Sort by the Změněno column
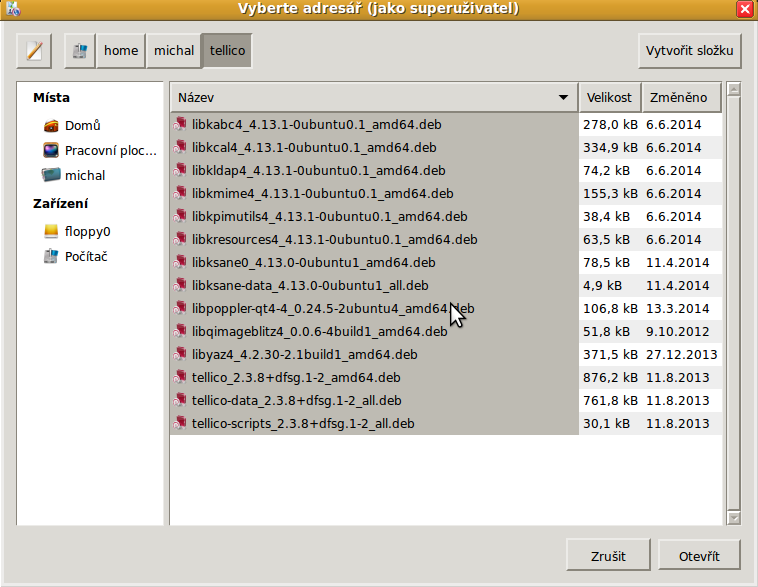The image size is (758, 587). click(x=681, y=98)
